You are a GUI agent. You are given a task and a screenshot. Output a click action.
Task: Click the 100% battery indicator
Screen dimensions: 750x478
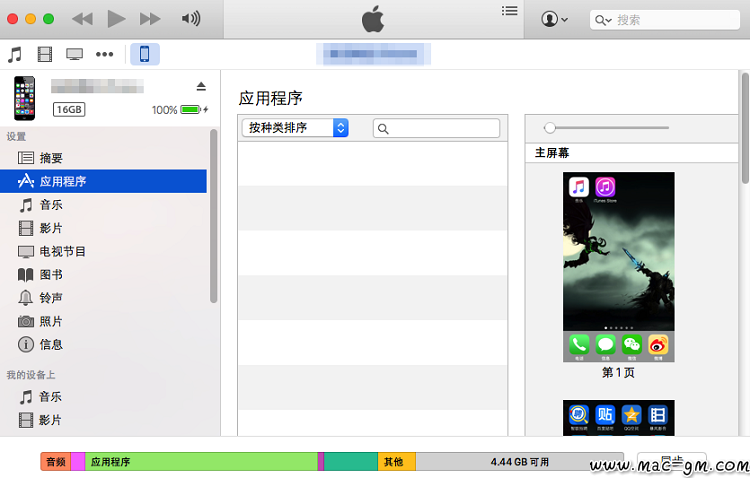pos(180,110)
